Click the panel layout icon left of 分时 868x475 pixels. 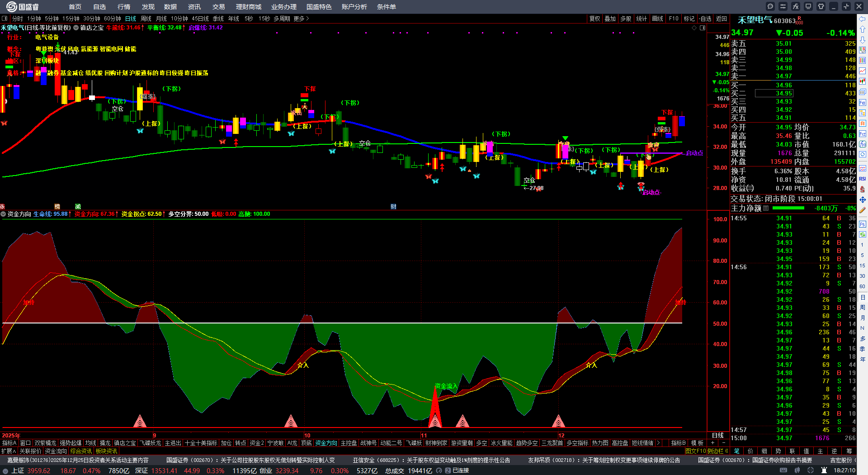pos(5,19)
